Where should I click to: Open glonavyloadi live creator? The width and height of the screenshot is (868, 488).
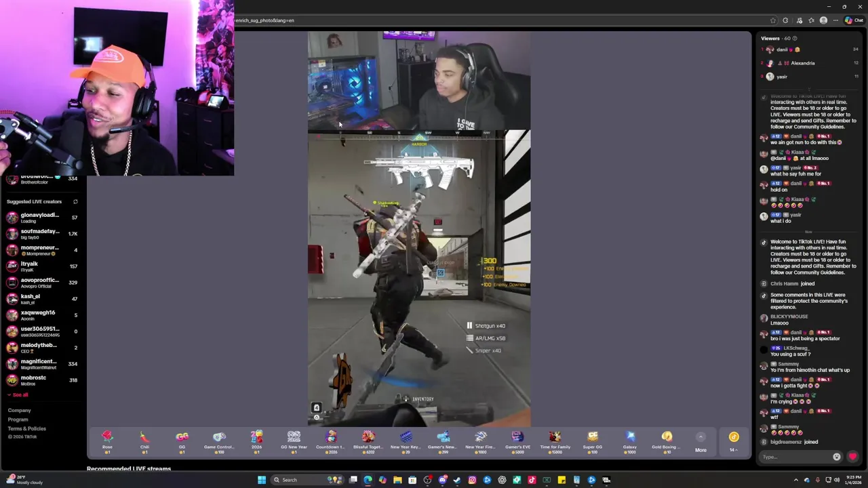(42, 218)
